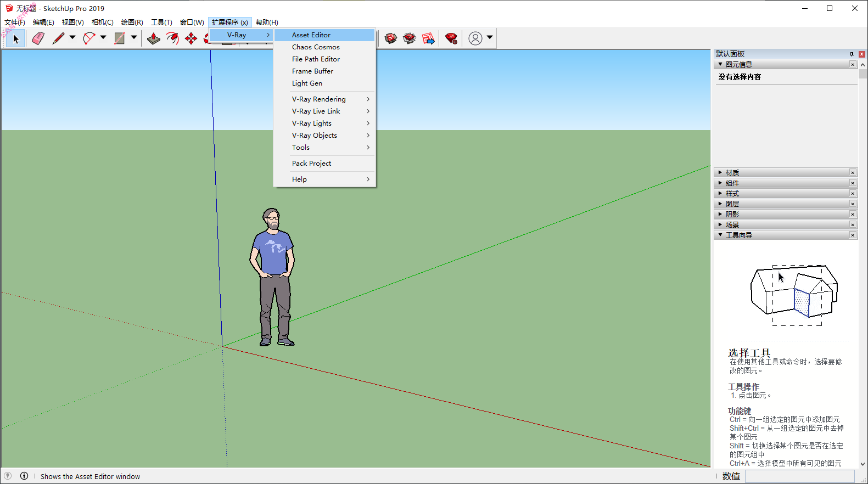Click the model info status bar icon
Image resolution: width=868 pixels, height=484 pixels.
point(24,476)
